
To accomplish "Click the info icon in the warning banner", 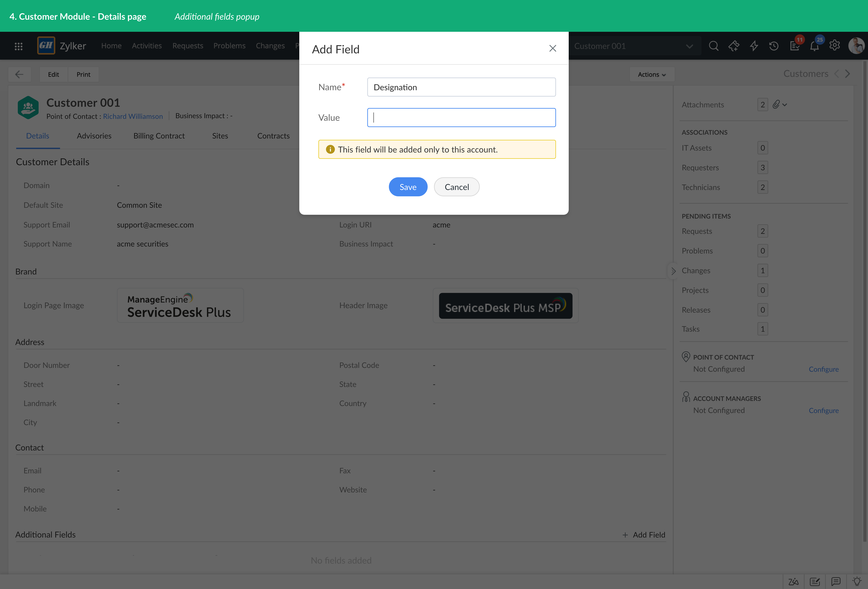I will point(330,149).
